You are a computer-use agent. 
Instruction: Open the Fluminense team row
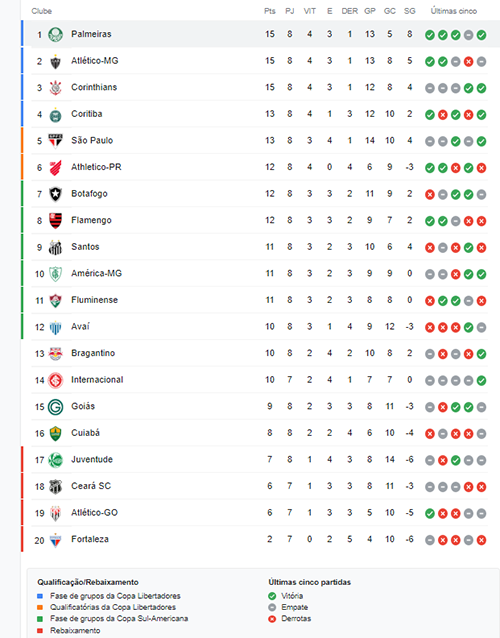pyautogui.click(x=260, y=300)
